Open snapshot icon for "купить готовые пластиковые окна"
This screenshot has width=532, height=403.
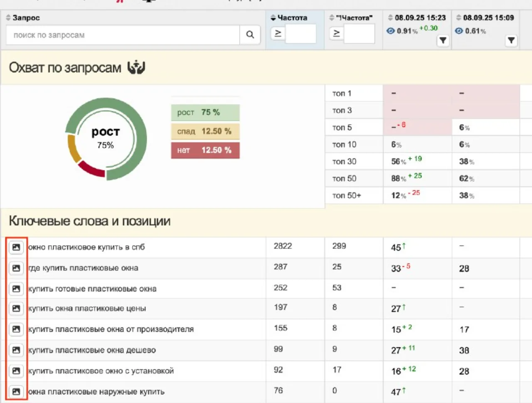point(16,288)
